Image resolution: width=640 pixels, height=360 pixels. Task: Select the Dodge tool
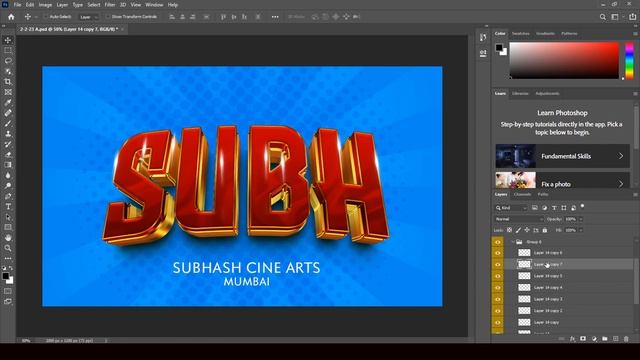(x=8, y=186)
